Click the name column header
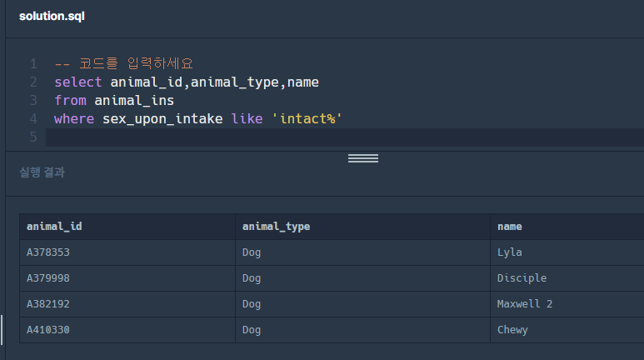 pos(509,226)
